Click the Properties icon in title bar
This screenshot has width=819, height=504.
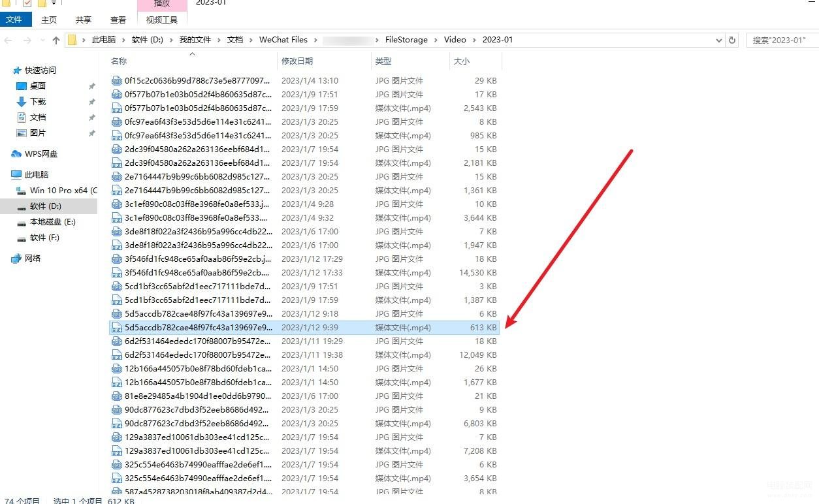click(27, 3)
